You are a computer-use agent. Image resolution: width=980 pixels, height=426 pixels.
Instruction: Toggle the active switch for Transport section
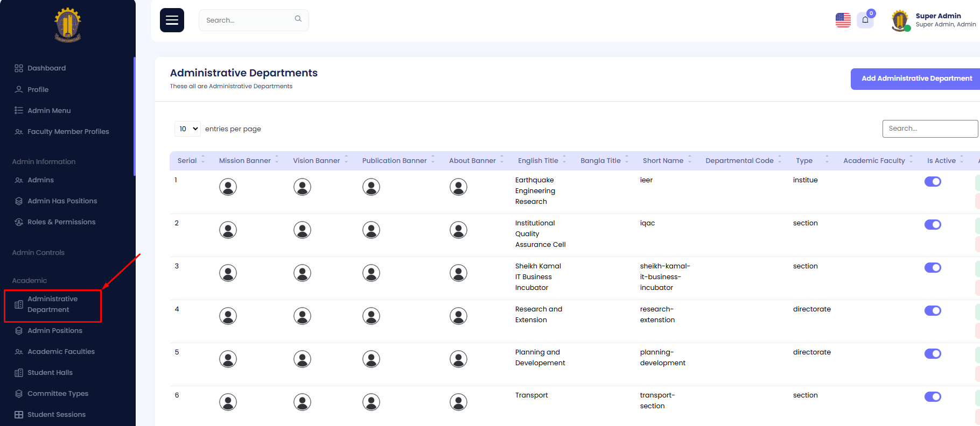point(933,397)
